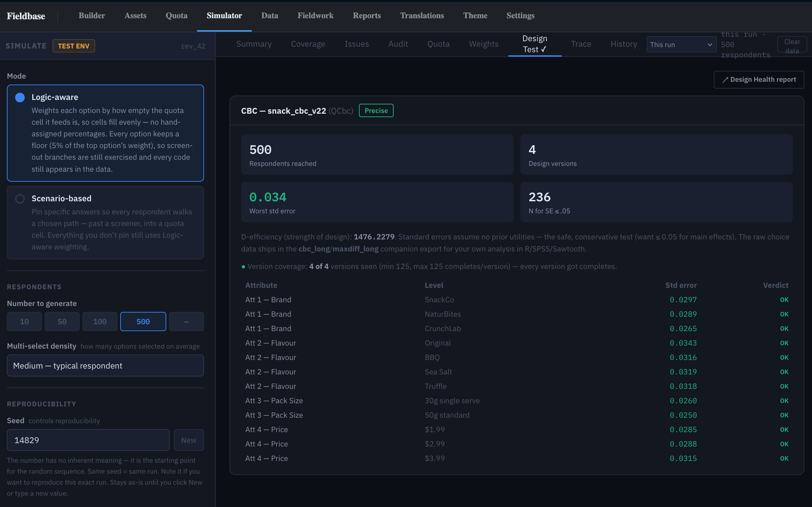The image size is (812, 507).
Task: Open the Settings tab
Action: (x=520, y=16)
